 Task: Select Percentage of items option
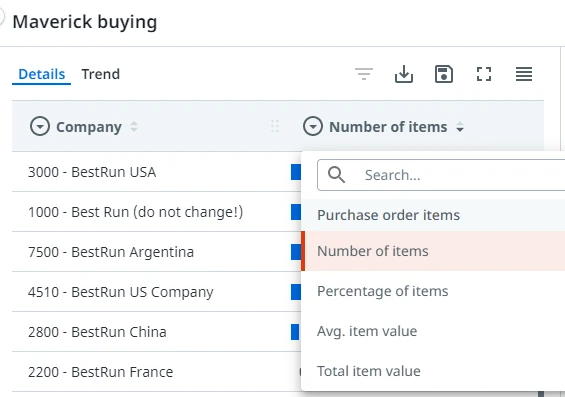[433, 291]
